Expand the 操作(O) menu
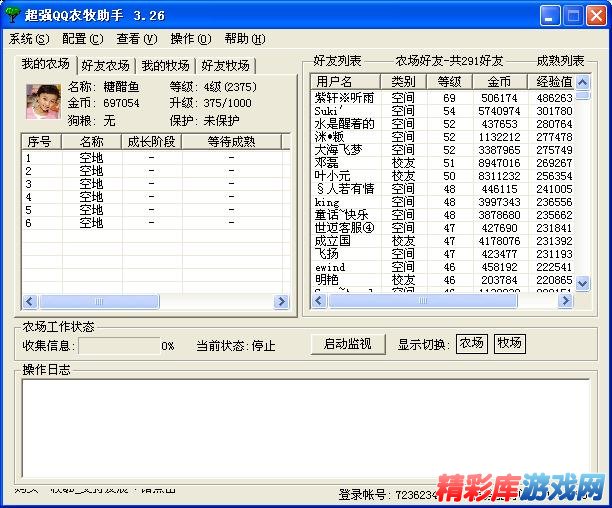This screenshot has width=612, height=508. tap(190, 39)
